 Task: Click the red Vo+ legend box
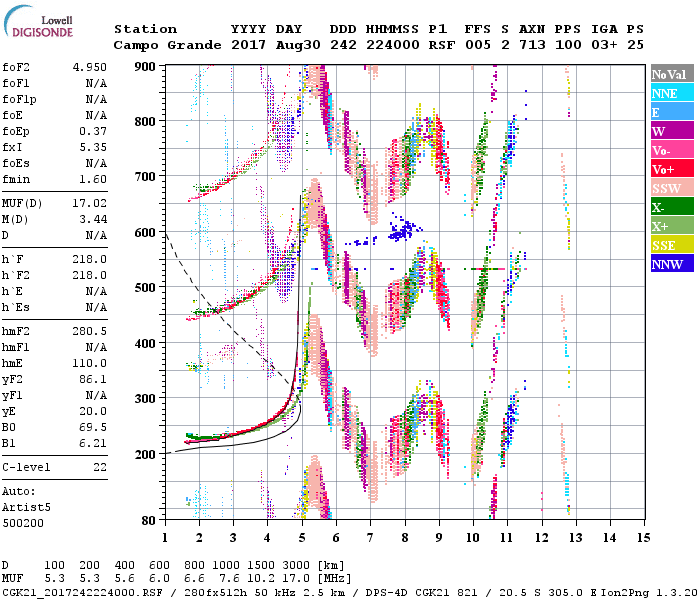(670, 170)
